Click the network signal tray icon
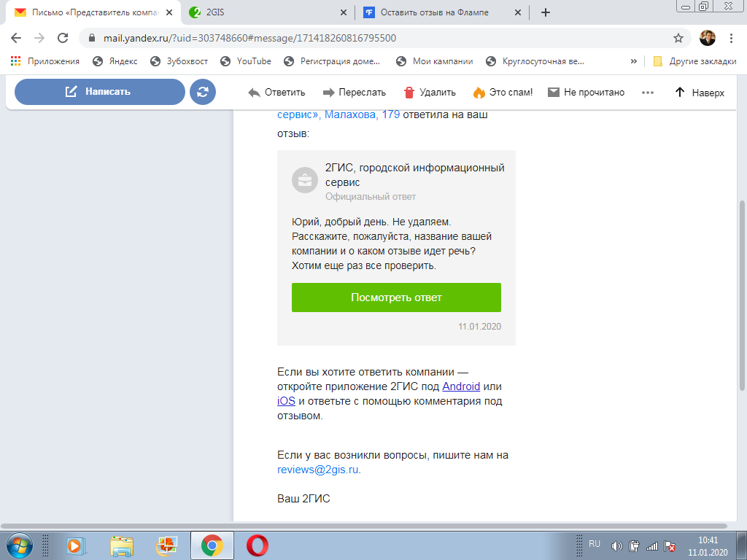Viewport: 747px width, 560px height. [x=651, y=546]
